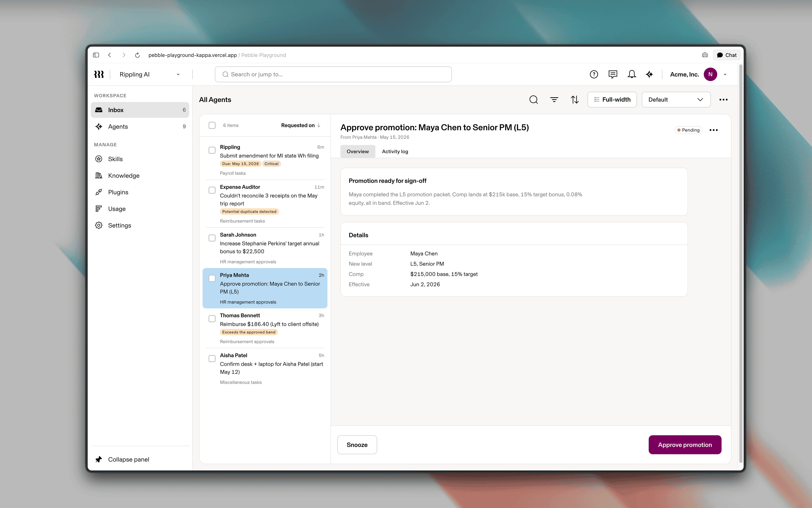Click the Approve promotion button
This screenshot has height=508, width=812.
(685, 445)
